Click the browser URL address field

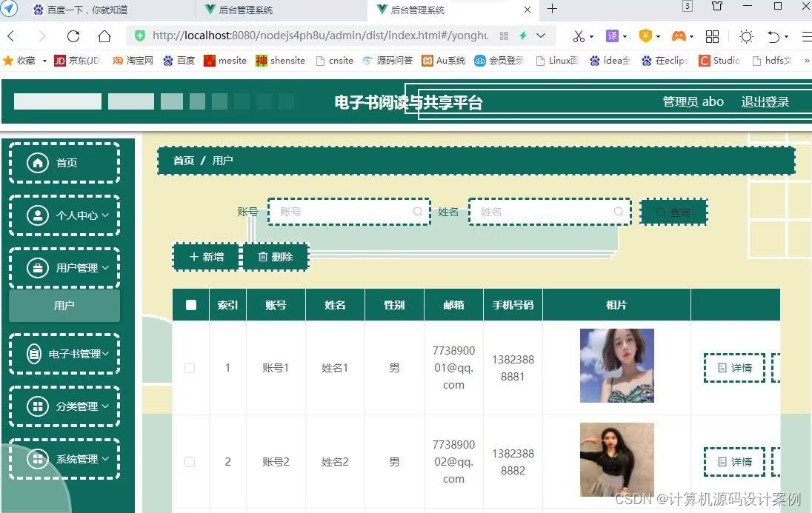click(320, 36)
